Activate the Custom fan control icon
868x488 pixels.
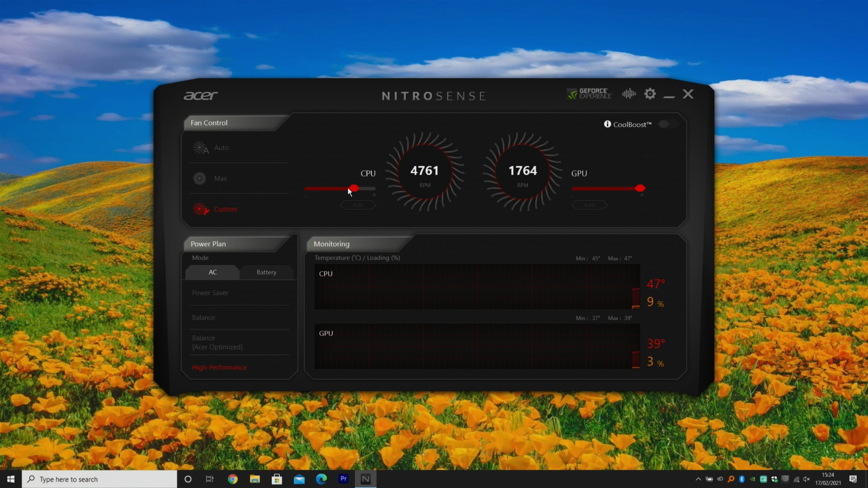click(200, 209)
